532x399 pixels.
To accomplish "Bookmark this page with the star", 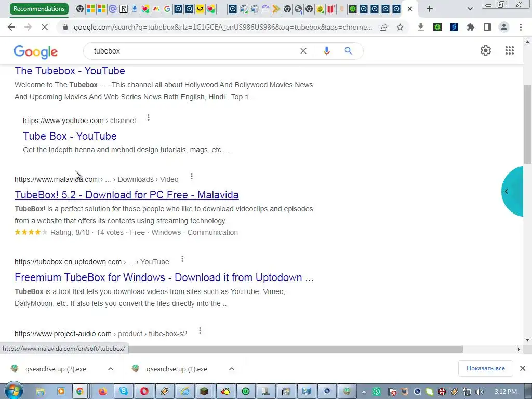I will point(400,27).
